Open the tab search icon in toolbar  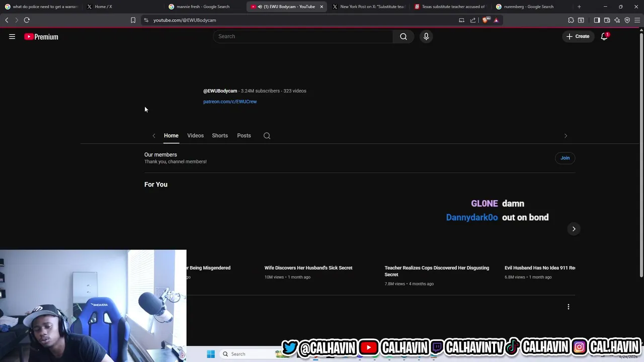(x=581, y=20)
